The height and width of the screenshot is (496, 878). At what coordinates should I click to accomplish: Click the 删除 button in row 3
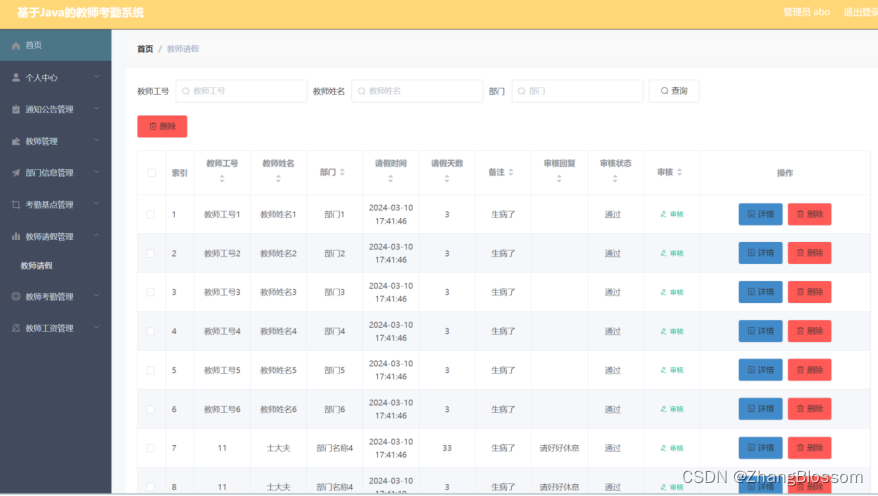click(809, 292)
